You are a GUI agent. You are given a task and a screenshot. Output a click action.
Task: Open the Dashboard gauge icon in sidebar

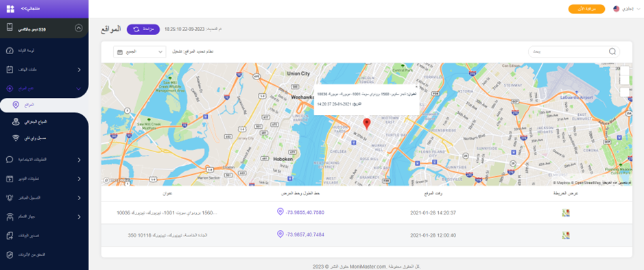pyautogui.click(x=10, y=51)
